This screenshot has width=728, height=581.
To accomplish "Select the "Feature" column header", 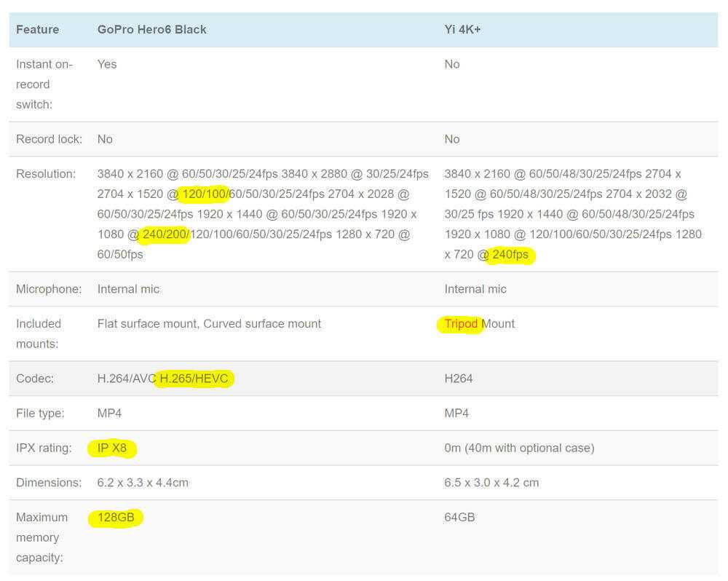I will coord(38,30).
